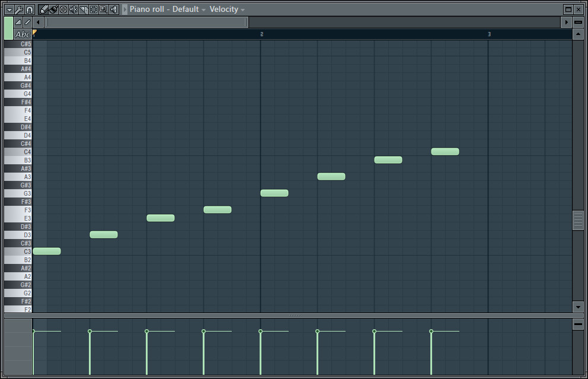
Task: Click the horizontal scroll left arrow
Action: tap(38, 22)
